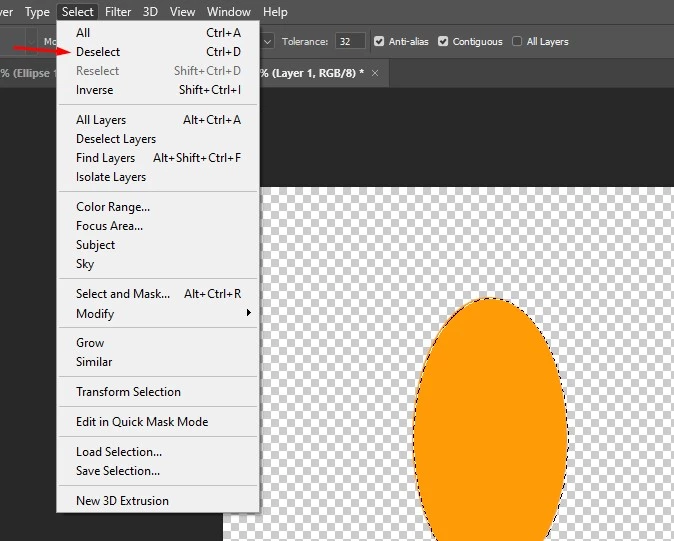Choose Find Layers
Viewport: 674px width, 541px height.
click(x=158, y=158)
